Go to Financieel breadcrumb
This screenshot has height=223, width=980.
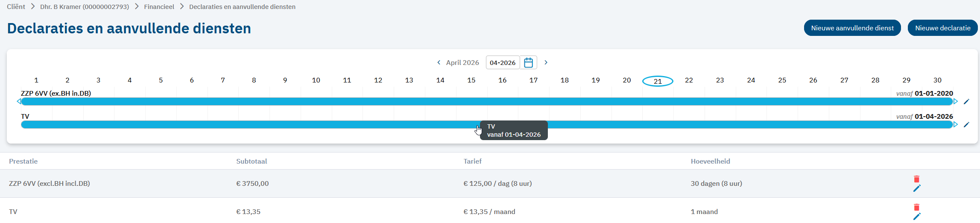159,7
